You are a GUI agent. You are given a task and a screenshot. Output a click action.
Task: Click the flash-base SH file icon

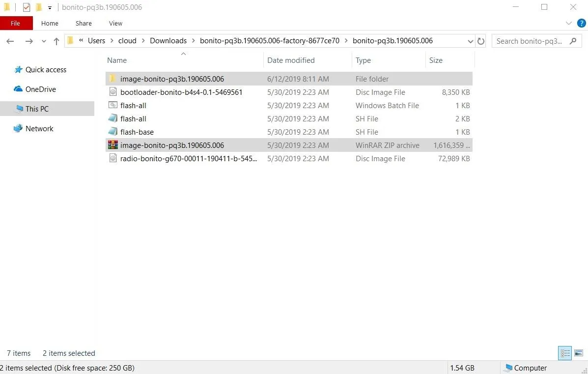coord(113,131)
